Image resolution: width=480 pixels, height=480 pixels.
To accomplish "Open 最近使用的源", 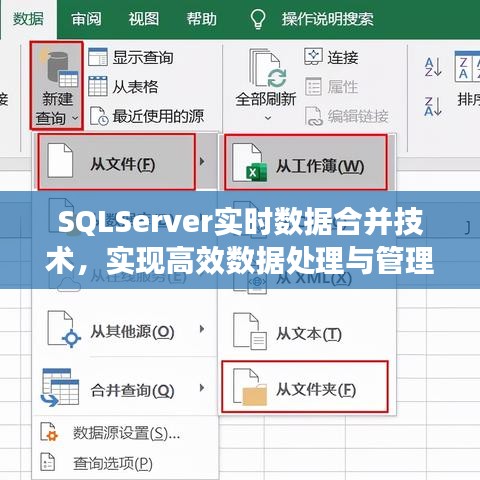I will pos(158,116).
